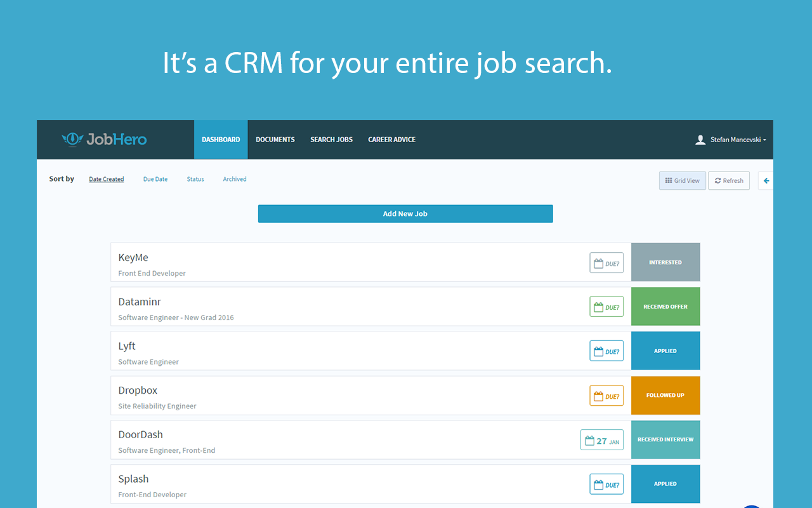This screenshot has height=508, width=812.
Task: Click 'Software Engineer - New Grad 2016' text
Action: [x=176, y=317]
